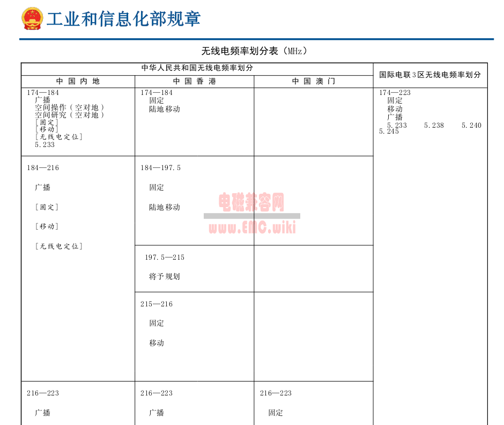Click 广播 under 174—223 in ITU column
This screenshot has height=425, width=504.
[395, 117]
